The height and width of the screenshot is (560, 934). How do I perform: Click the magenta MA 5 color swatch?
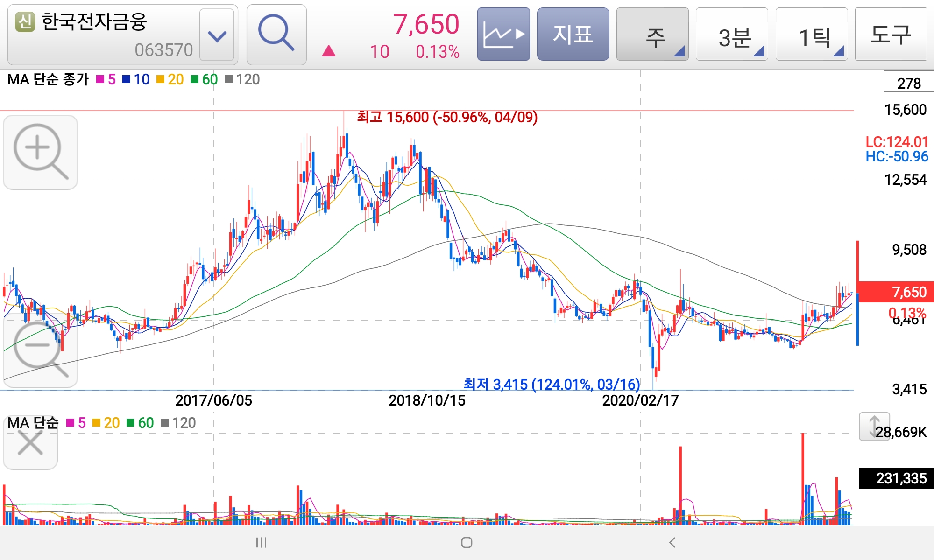pos(100,79)
